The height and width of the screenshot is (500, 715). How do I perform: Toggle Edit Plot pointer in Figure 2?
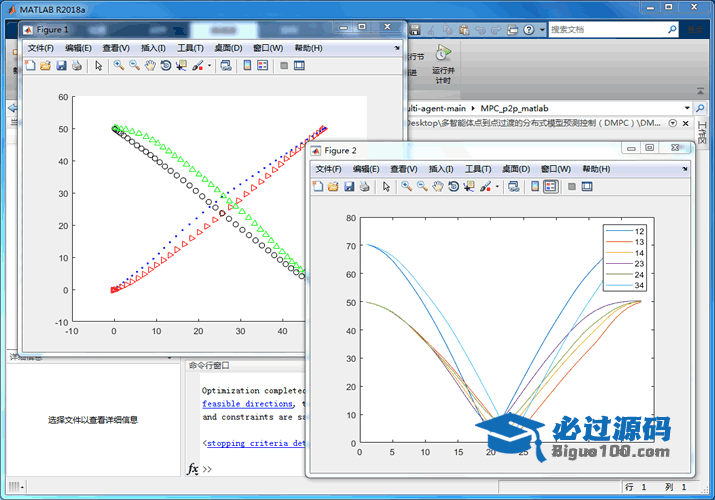pyautogui.click(x=386, y=186)
